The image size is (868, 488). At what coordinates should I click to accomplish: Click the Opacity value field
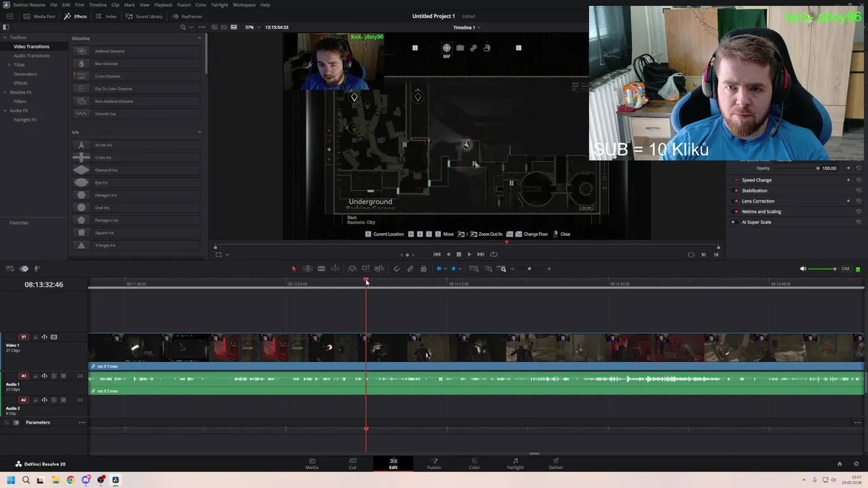[x=829, y=168]
